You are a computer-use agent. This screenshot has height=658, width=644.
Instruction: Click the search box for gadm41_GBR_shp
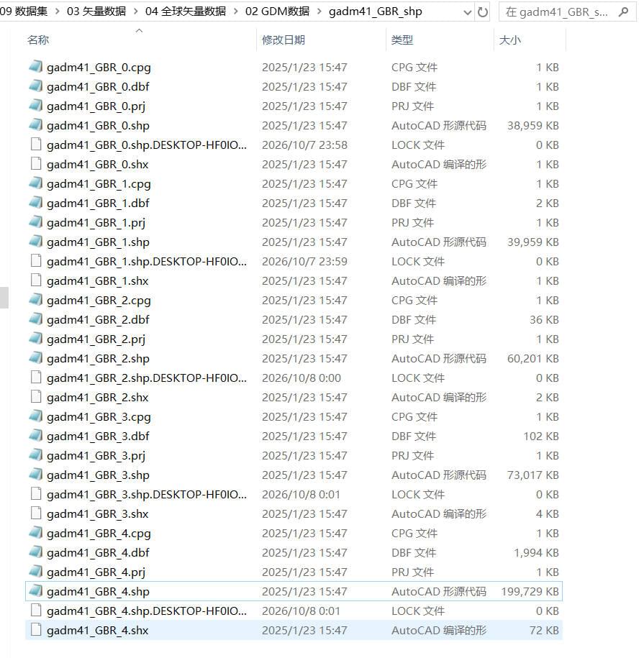click(568, 12)
